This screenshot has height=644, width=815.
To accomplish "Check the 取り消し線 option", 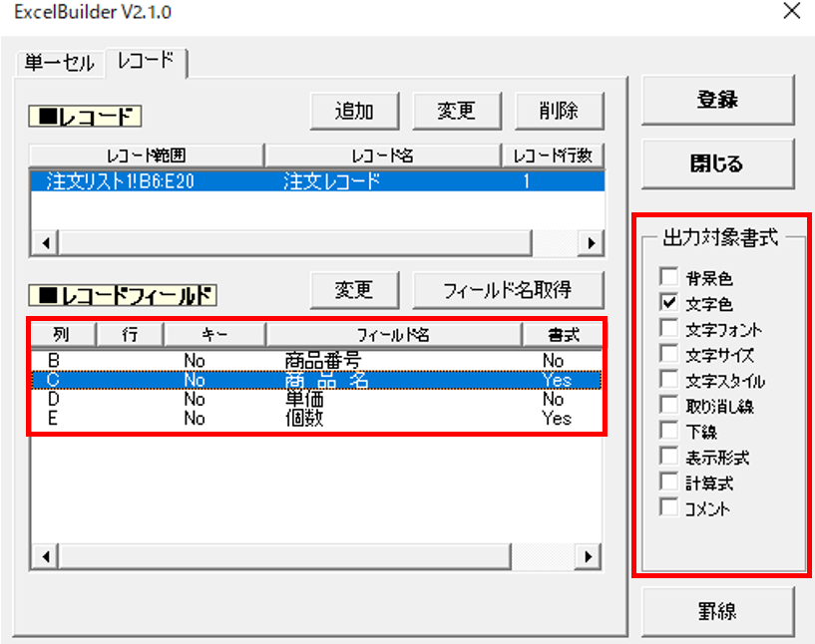I will [669, 405].
